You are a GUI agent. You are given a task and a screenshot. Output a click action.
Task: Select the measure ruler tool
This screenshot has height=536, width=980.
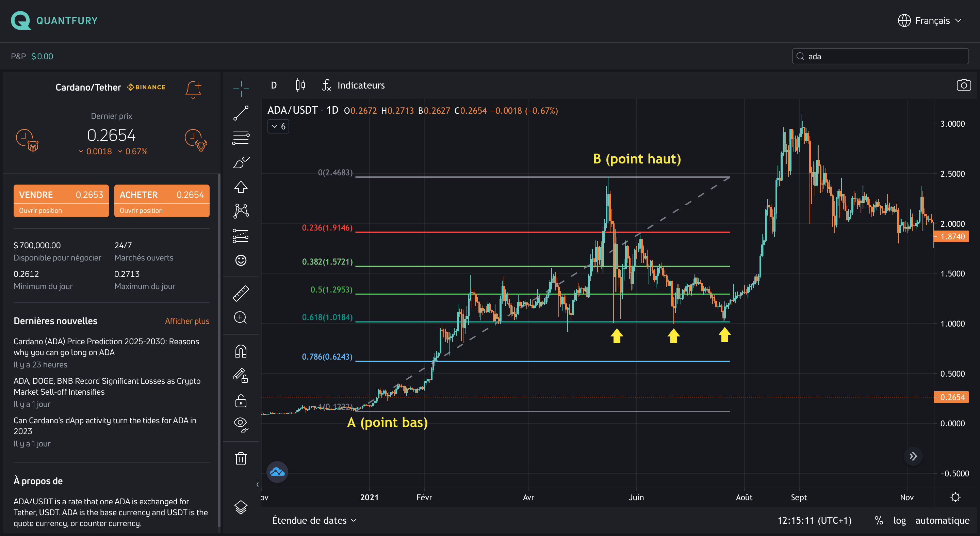pyautogui.click(x=241, y=293)
